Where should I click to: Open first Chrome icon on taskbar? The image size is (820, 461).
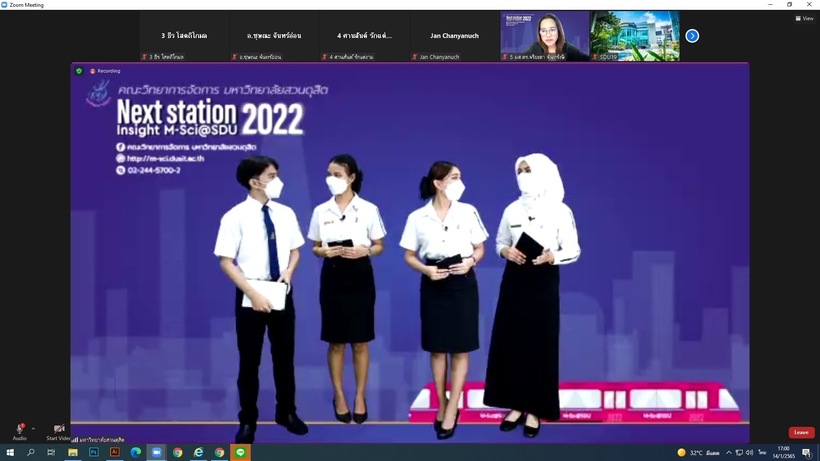177,452
